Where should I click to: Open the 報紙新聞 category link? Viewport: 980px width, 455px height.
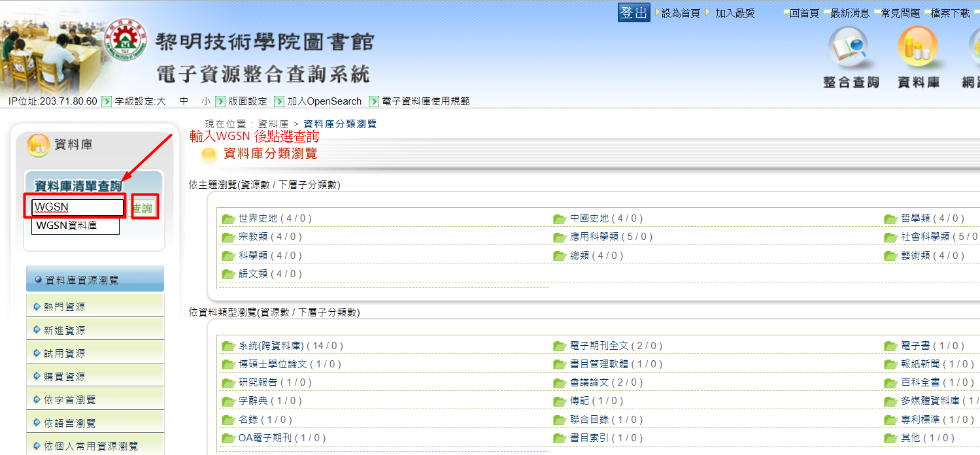(921, 365)
